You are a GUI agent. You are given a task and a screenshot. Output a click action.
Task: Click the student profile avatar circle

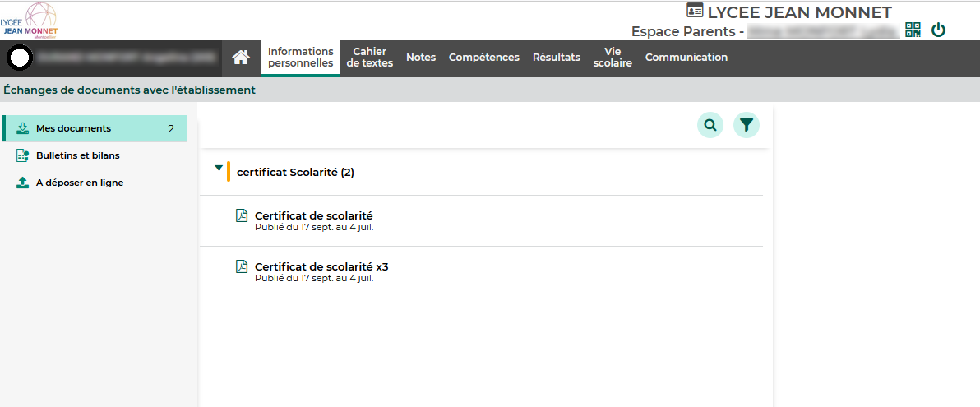point(20,58)
